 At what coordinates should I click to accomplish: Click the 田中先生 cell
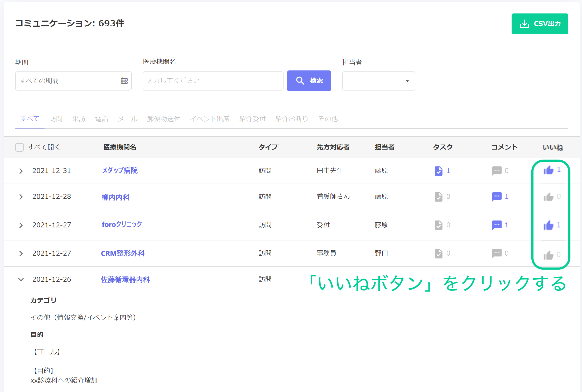[330, 171]
